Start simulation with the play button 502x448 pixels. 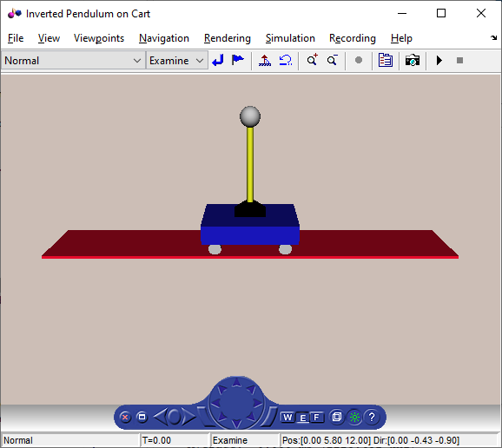point(439,60)
